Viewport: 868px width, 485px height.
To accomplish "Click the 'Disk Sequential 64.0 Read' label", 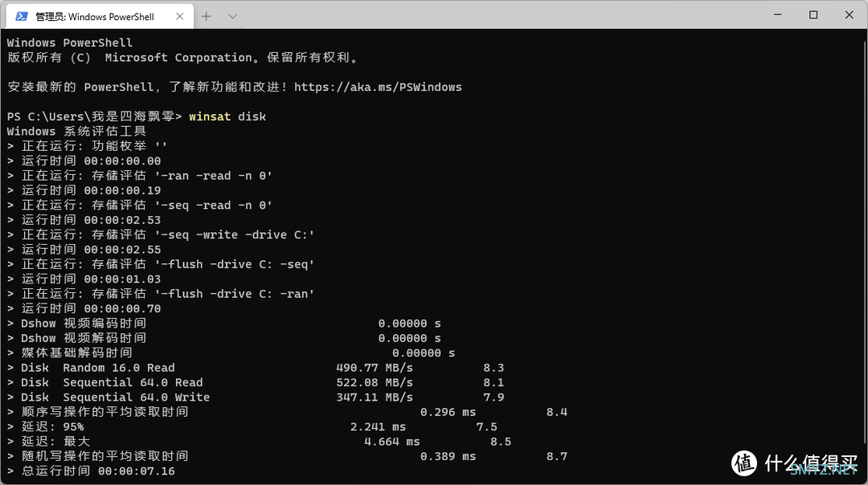I will pyautogui.click(x=112, y=383).
